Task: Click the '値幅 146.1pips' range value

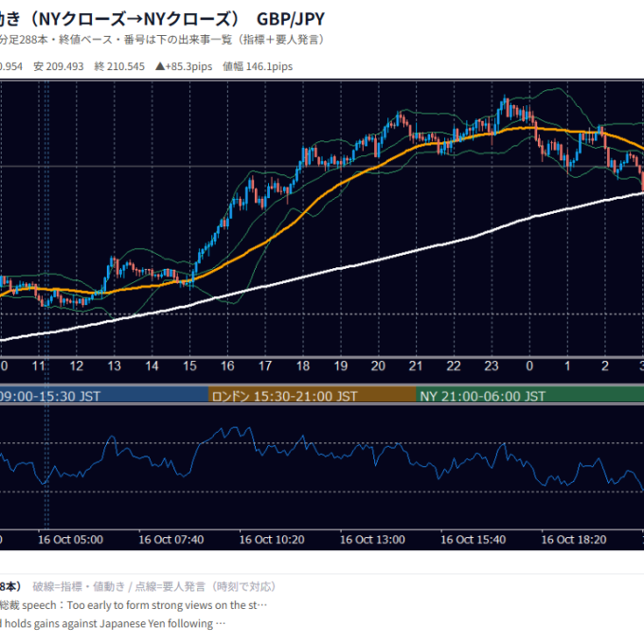Action: (258, 66)
